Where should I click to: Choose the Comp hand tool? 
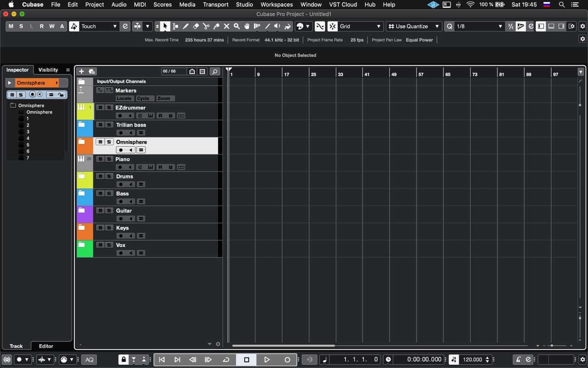[247, 26]
